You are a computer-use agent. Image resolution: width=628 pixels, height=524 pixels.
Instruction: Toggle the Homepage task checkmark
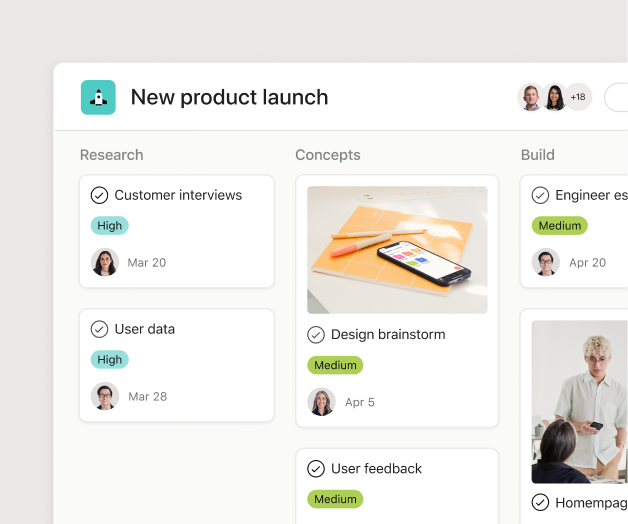tap(540, 502)
